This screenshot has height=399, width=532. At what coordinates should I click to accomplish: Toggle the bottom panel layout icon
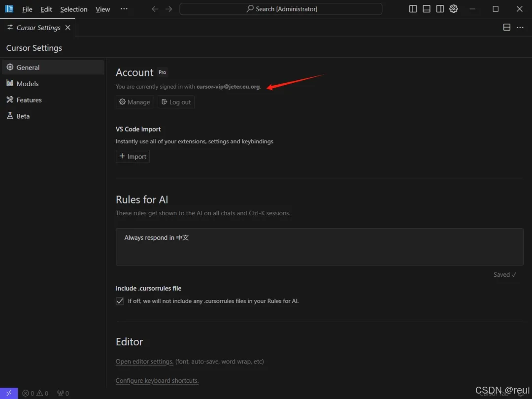[427, 9]
